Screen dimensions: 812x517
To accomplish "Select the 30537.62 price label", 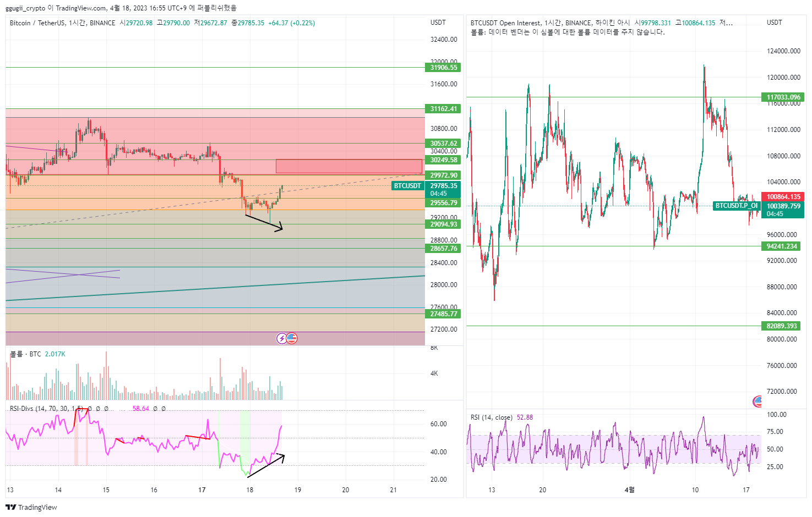I will click(444, 144).
